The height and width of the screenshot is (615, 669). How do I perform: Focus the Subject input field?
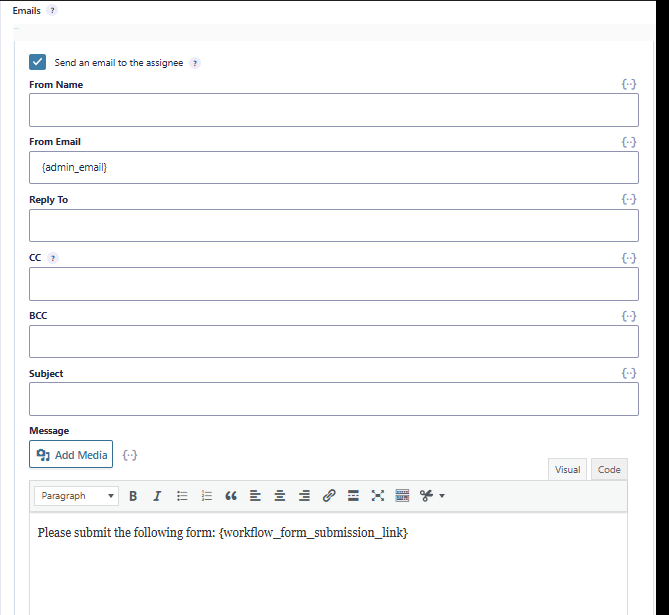point(334,399)
